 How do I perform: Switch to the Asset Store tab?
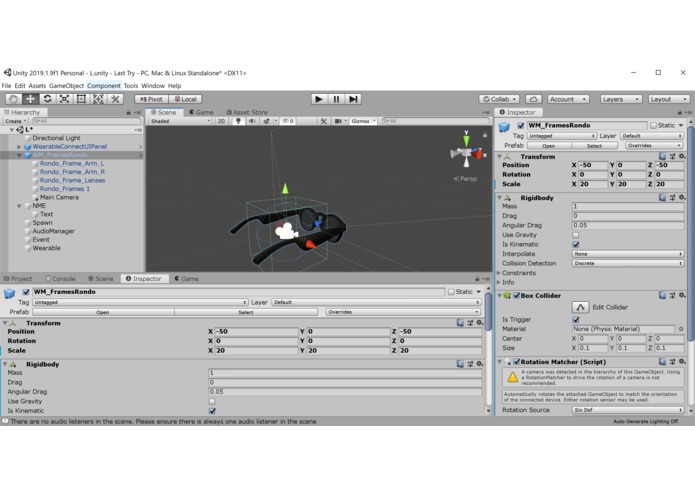[x=247, y=113]
